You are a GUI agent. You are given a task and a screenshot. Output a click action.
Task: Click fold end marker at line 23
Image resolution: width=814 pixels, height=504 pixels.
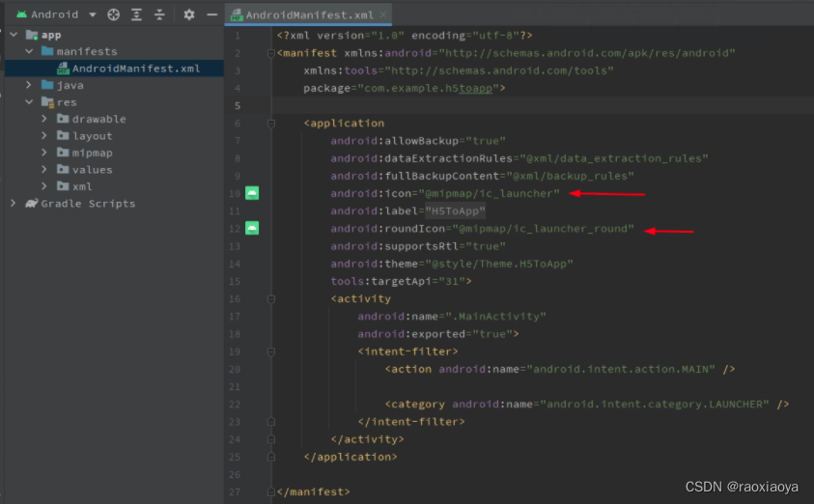pyautogui.click(x=270, y=422)
